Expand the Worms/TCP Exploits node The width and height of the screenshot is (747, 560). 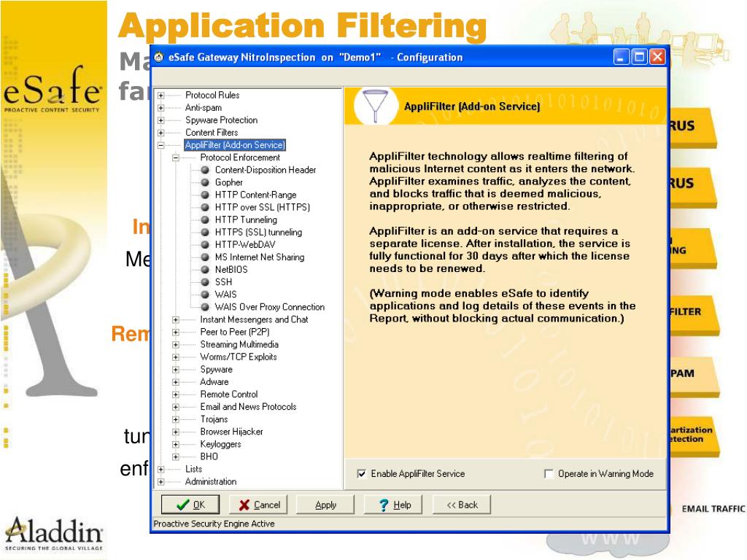176,357
